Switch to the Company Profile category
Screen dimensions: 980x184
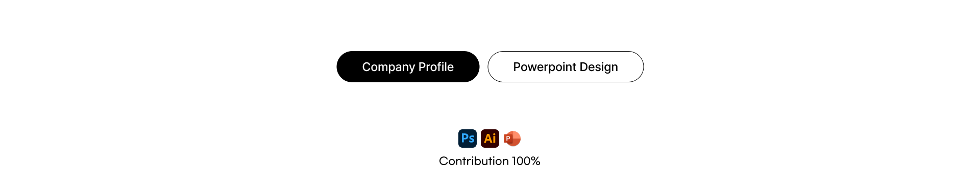tap(408, 66)
